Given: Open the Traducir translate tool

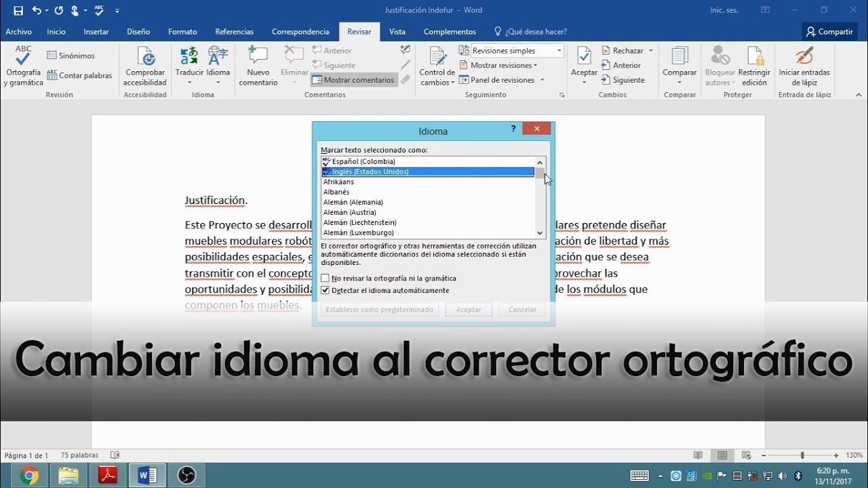Looking at the screenshot, I should click(x=189, y=66).
